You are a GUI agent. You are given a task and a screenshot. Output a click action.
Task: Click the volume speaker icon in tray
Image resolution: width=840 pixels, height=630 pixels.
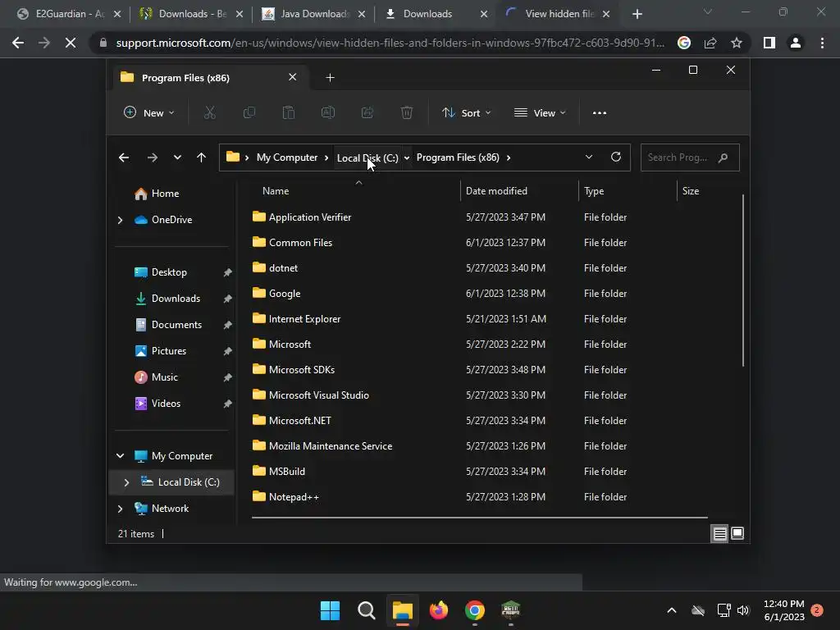tap(743, 610)
